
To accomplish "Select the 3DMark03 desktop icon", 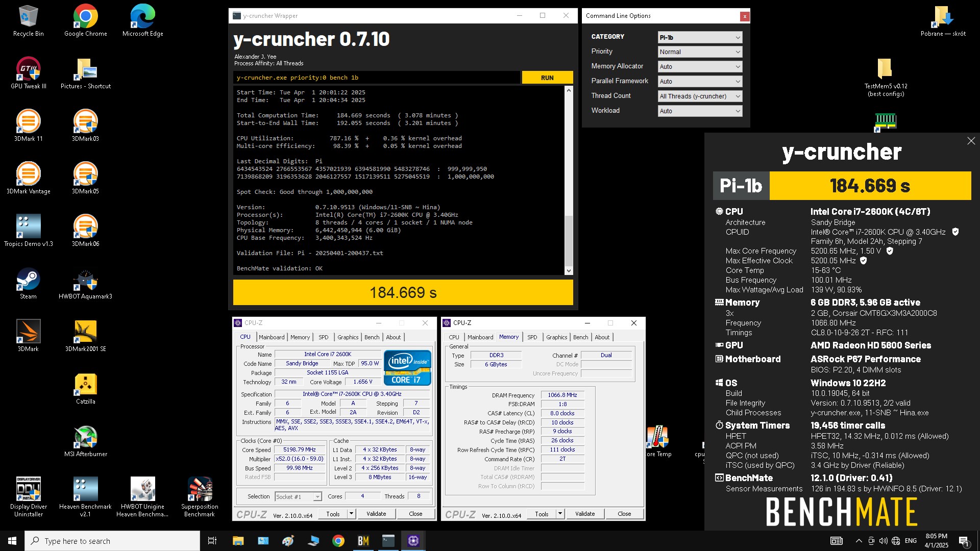I will (85, 126).
